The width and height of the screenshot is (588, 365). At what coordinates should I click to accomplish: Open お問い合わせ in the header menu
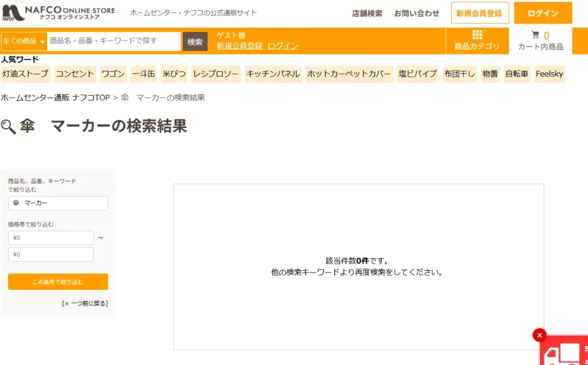point(416,13)
